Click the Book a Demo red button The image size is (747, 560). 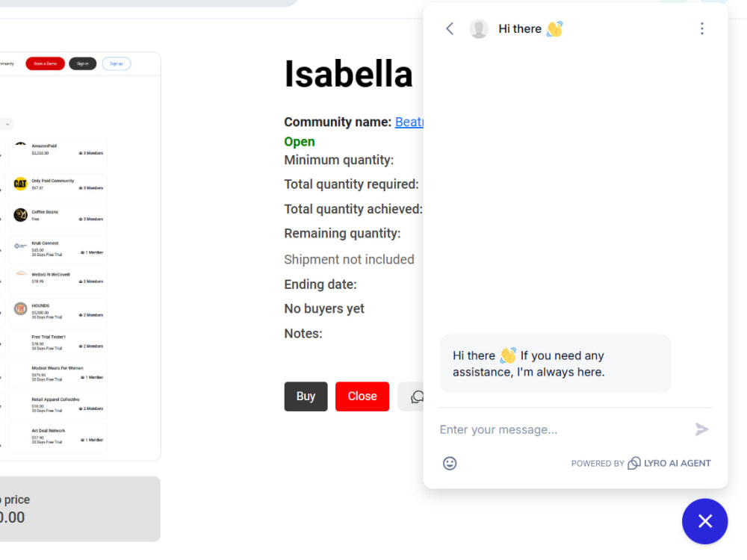[x=46, y=63]
